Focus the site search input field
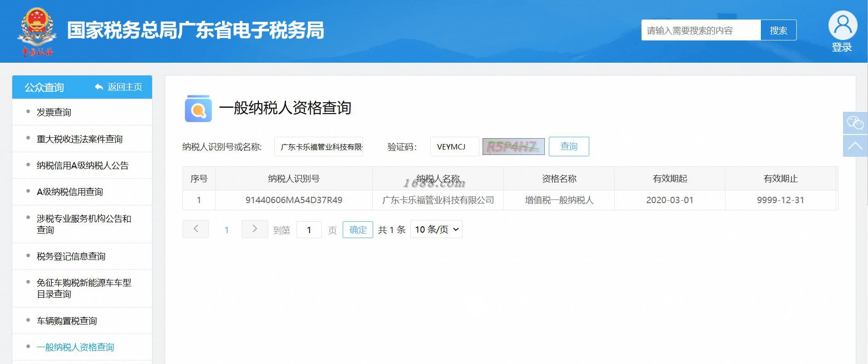Screen dimensions: 868x364 tap(701, 30)
